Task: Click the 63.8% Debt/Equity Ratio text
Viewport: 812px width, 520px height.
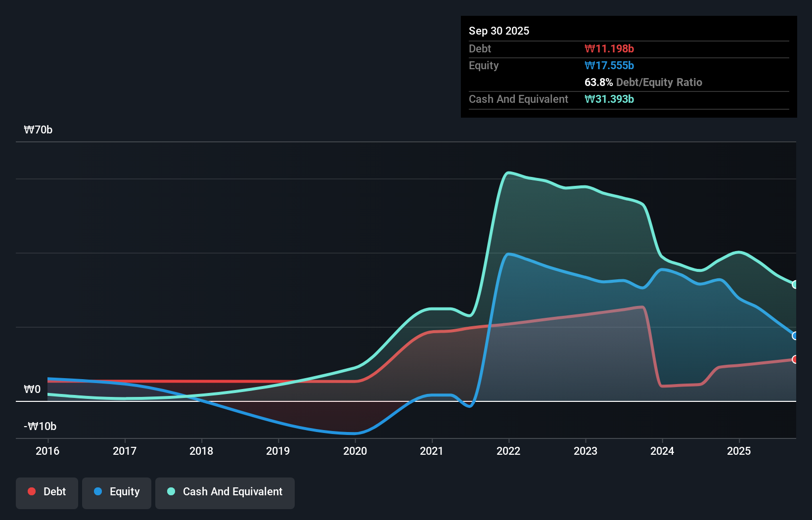Action: click(643, 82)
